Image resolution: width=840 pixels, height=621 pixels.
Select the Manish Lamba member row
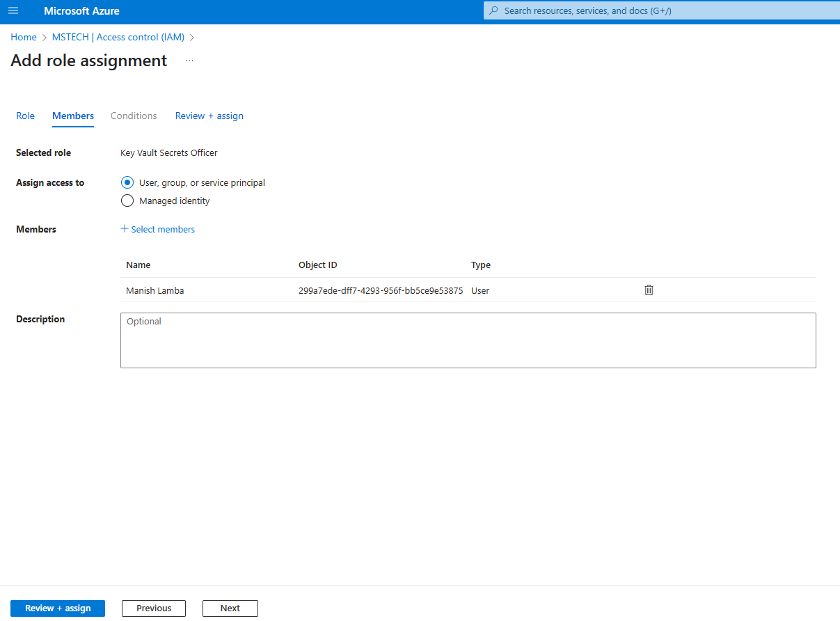point(155,291)
